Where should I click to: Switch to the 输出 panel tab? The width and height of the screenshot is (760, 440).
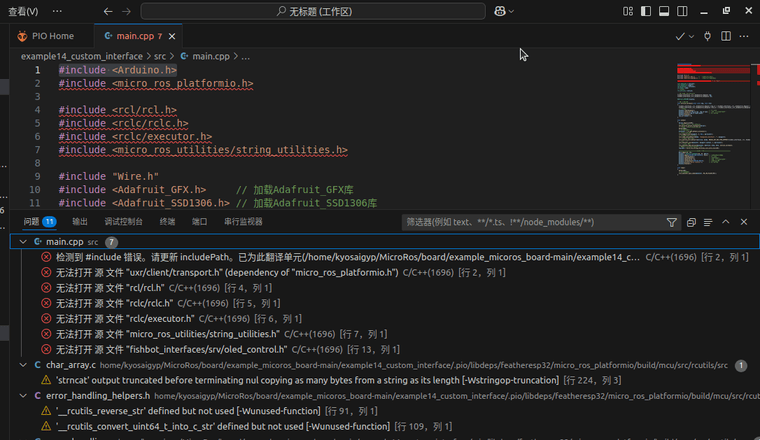[x=80, y=221]
